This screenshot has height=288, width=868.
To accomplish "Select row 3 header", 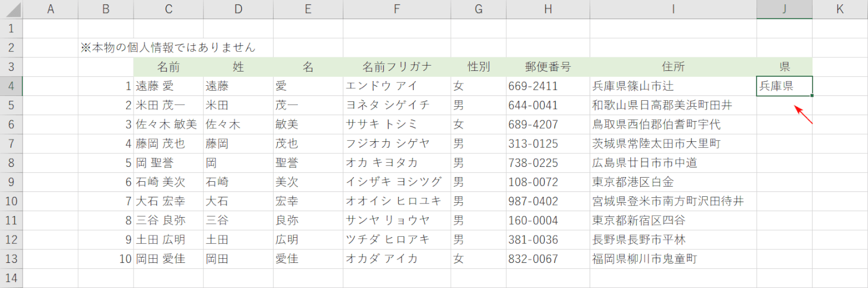I will click(11, 67).
